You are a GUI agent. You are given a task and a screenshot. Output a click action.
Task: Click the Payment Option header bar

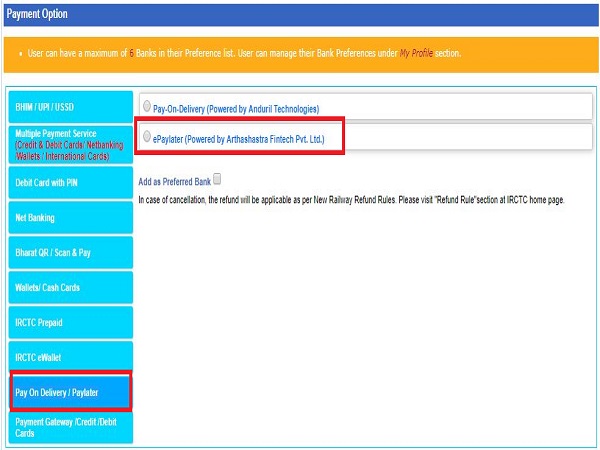[300, 14]
